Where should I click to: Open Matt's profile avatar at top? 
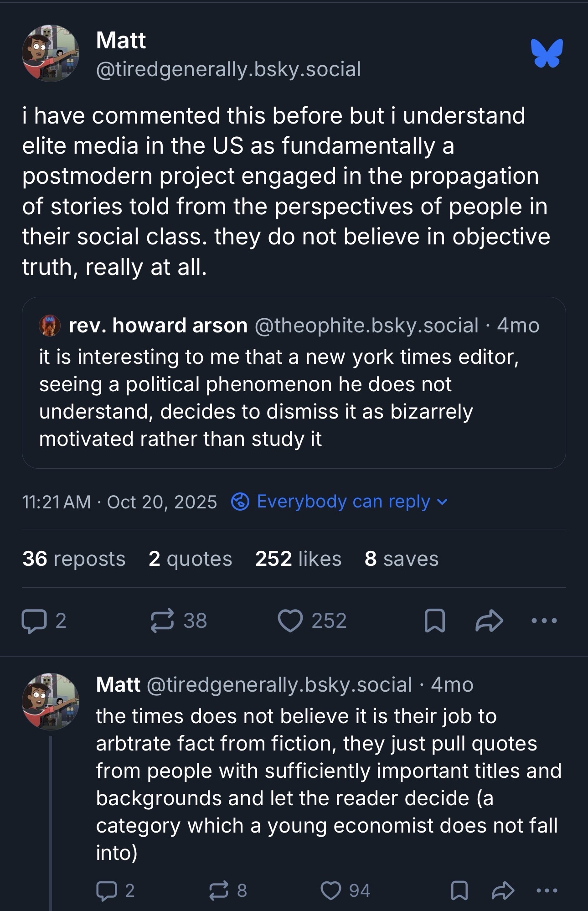coord(51,53)
